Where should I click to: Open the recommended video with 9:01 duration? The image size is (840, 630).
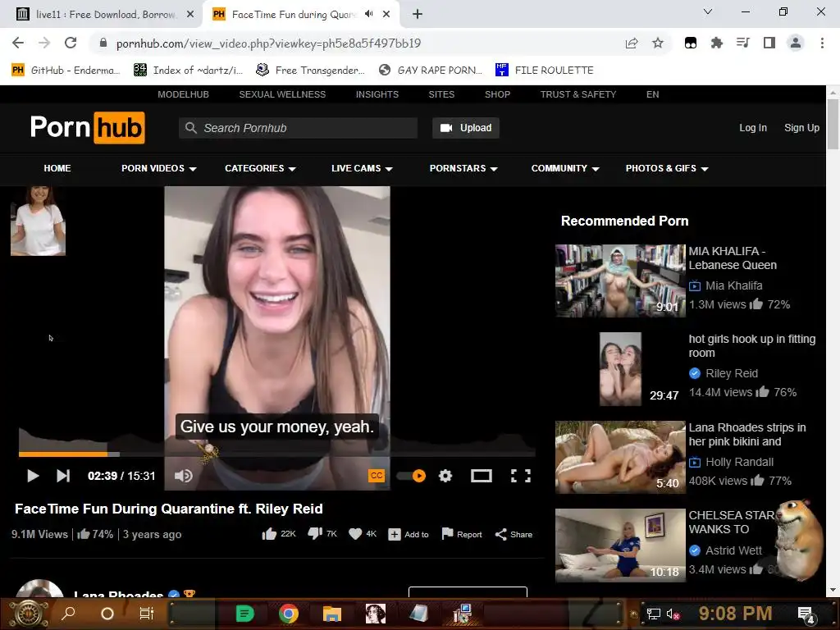point(620,281)
